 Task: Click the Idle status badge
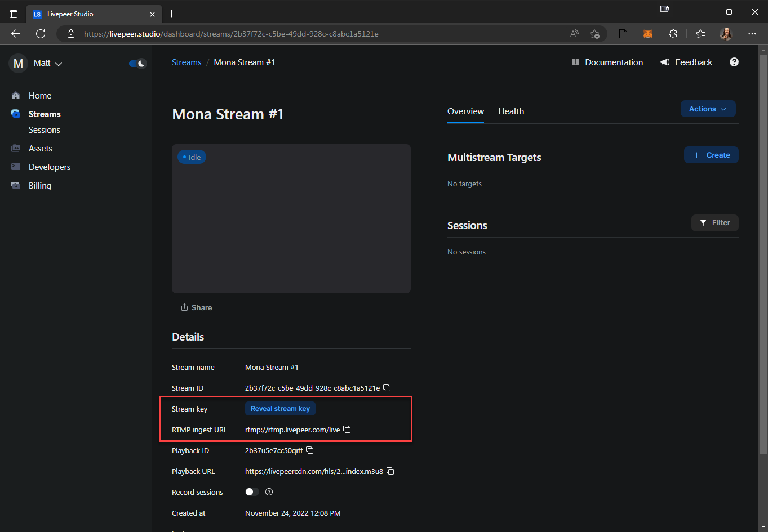[192, 157]
